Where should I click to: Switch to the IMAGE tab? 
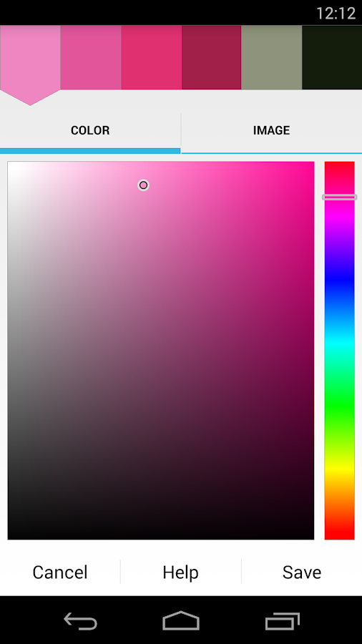pyautogui.click(x=272, y=131)
